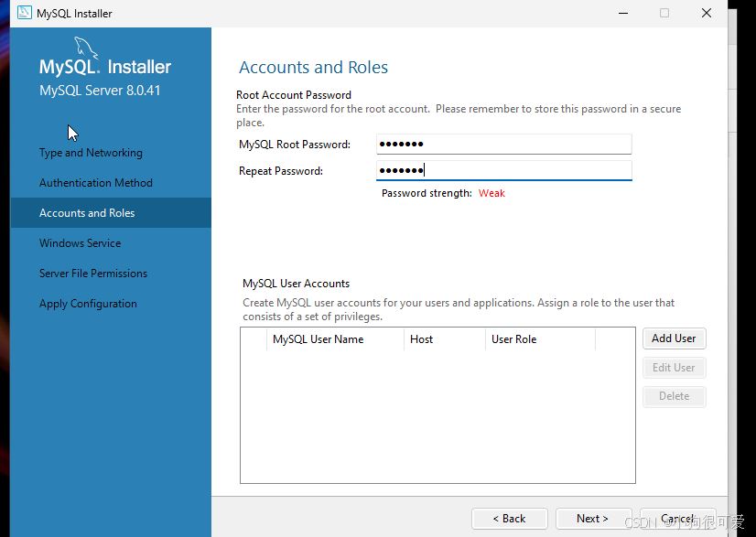Click the Accounts and Roles page heading
The height and width of the screenshot is (537, 756).
[313, 67]
